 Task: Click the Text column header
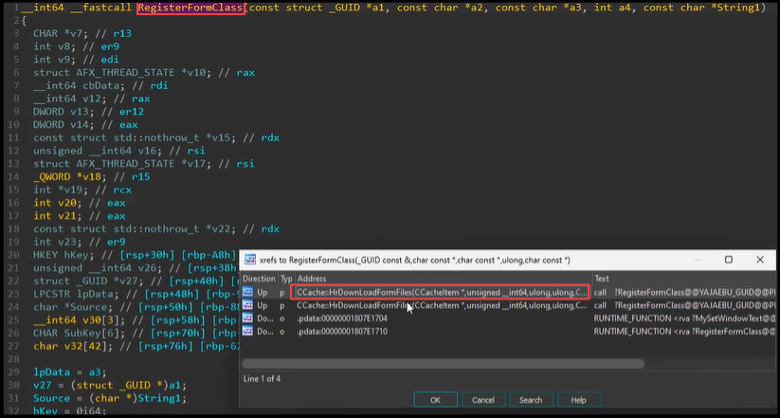point(601,278)
